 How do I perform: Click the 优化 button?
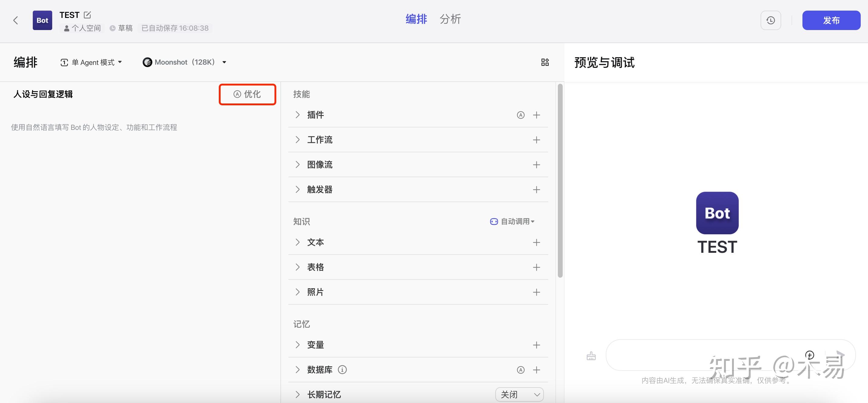247,94
